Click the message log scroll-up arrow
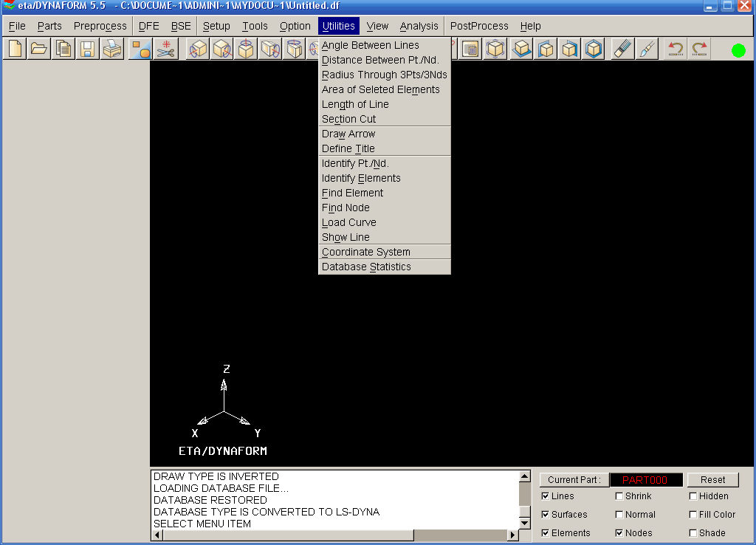756x545 pixels. tap(525, 476)
